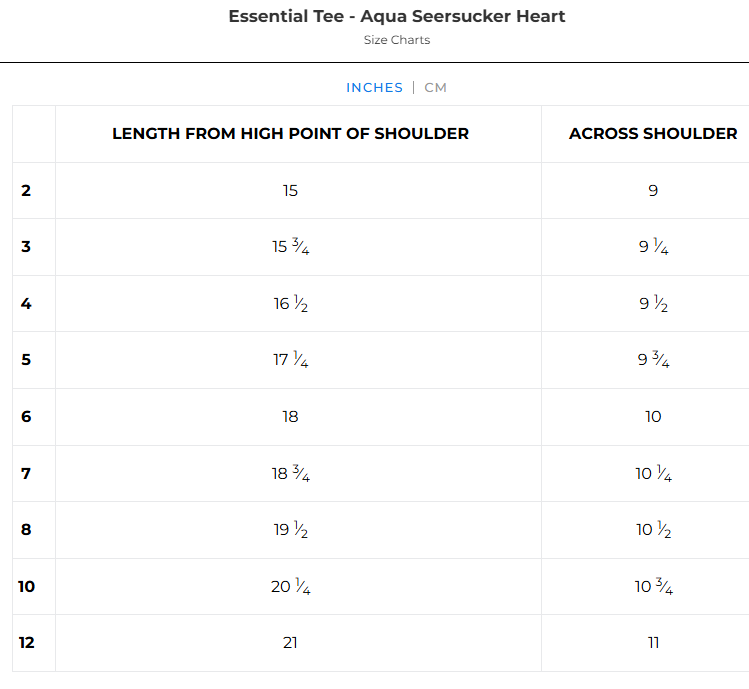Select the size 12 row label
Screen dimensions: 749x689
click(x=26, y=642)
